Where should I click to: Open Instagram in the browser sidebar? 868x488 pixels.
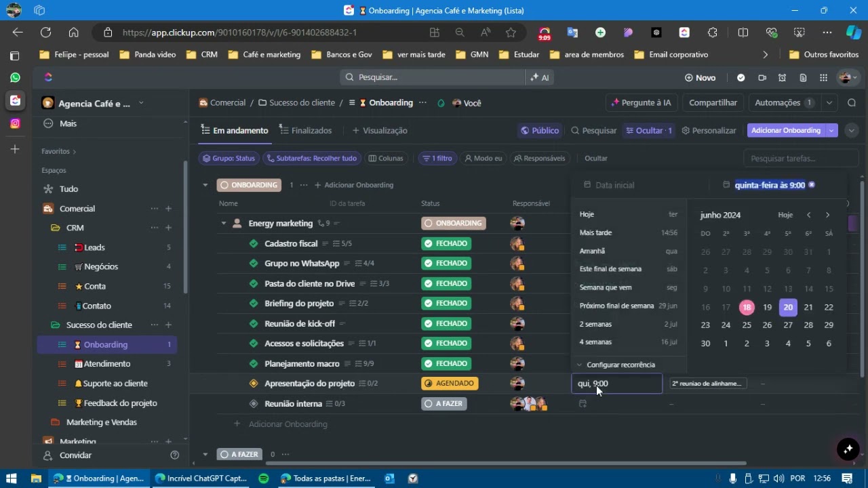(15, 123)
